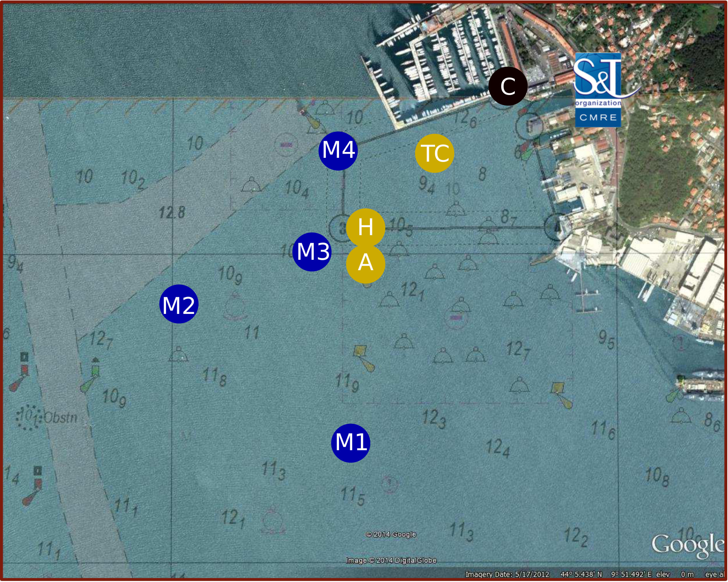The image size is (728, 582).
Task: Click the black C marker
Action: pos(508,86)
